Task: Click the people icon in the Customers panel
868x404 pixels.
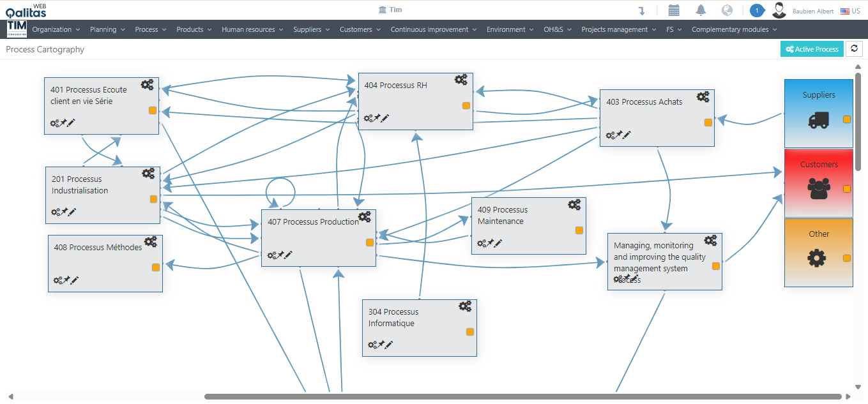Action: click(818, 188)
